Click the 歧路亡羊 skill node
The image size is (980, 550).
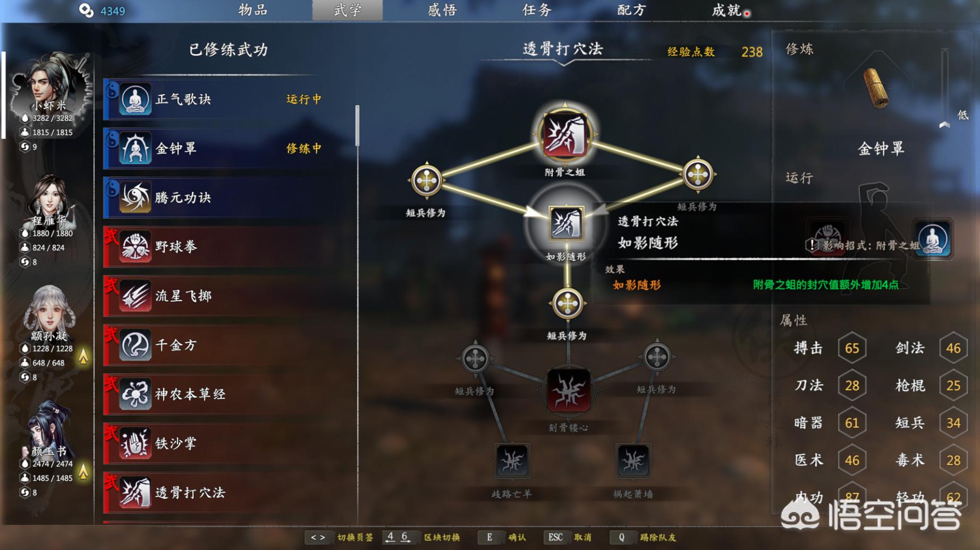(511, 461)
